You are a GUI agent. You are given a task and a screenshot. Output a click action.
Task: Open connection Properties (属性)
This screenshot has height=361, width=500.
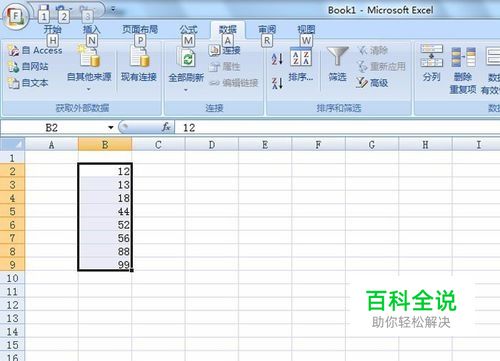pos(225,66)
